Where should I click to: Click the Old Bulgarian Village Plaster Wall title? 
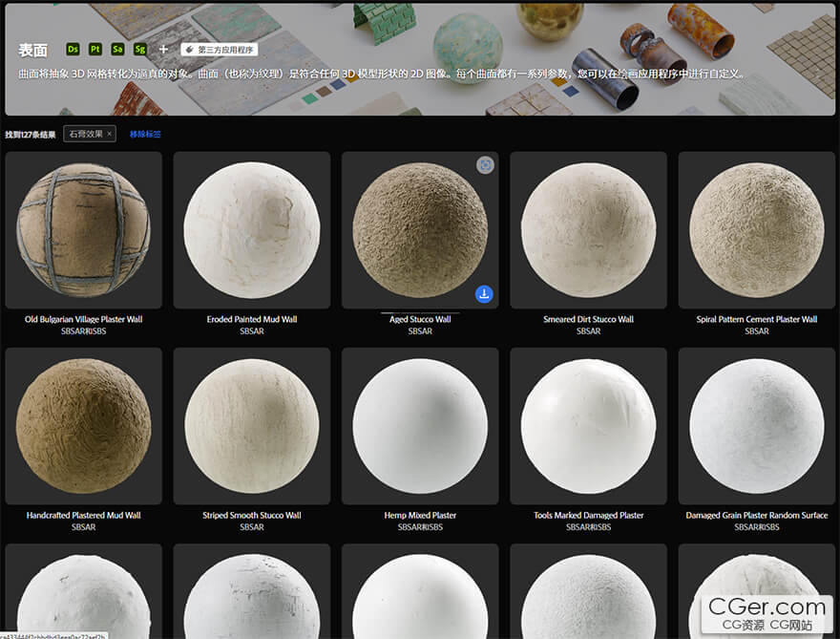tap(84, 319)
